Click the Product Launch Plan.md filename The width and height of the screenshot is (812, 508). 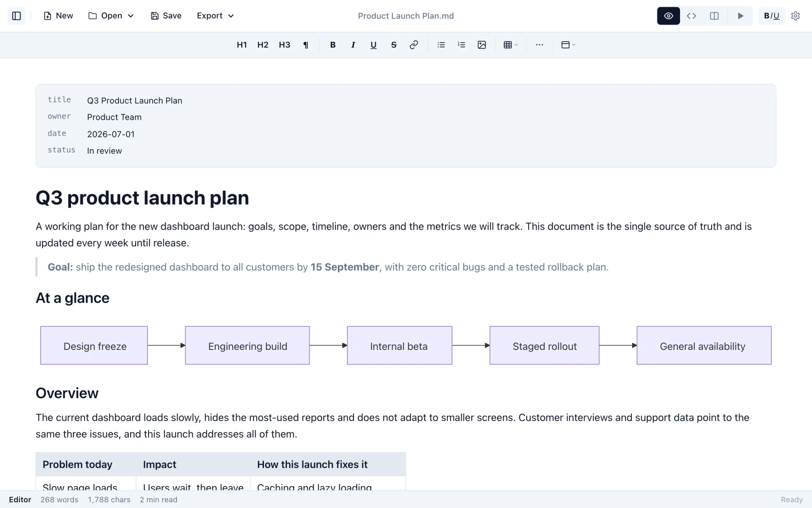click(406, 16)
